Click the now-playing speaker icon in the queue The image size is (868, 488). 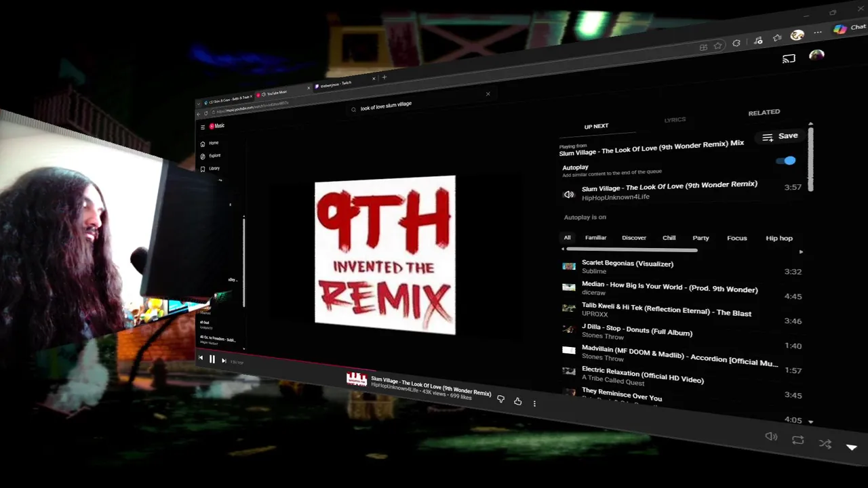(569, 195)
